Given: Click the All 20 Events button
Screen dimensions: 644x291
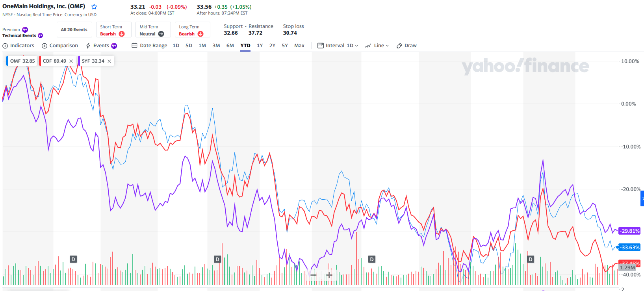Looking at the screenshot, I should pos(74,30).
